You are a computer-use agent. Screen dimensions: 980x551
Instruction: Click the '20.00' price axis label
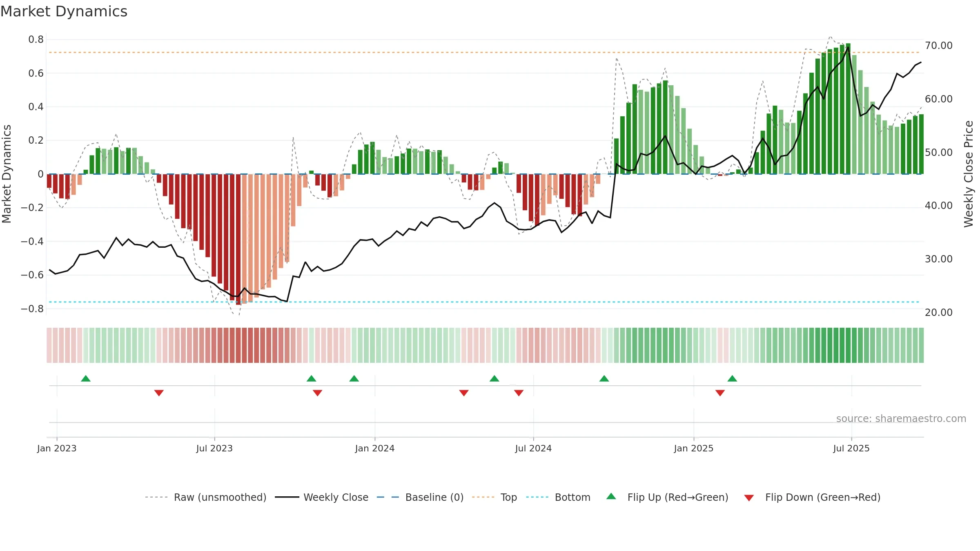click(x=939, y=313)
